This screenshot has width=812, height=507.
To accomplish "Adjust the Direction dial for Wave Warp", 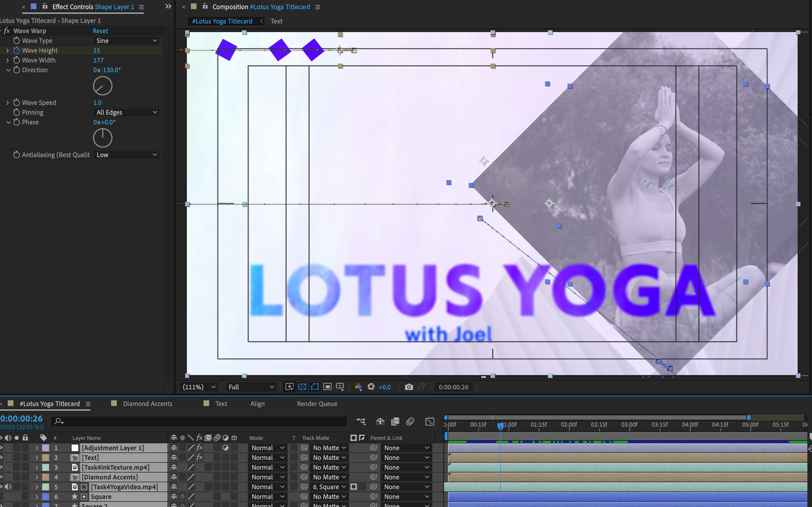I will tap(102, 85).
